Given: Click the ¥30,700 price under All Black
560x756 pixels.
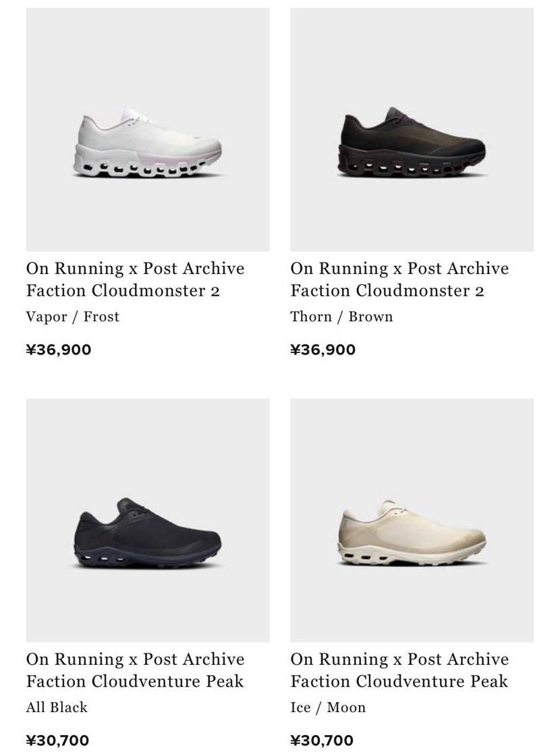Looking at the screenshot, I should (x=57, y=740).
